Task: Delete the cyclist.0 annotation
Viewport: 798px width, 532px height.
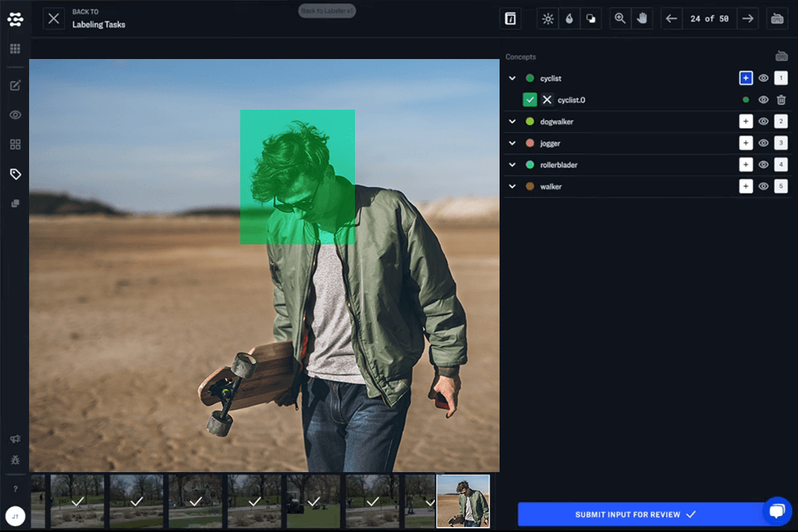Action: point(781,100)
